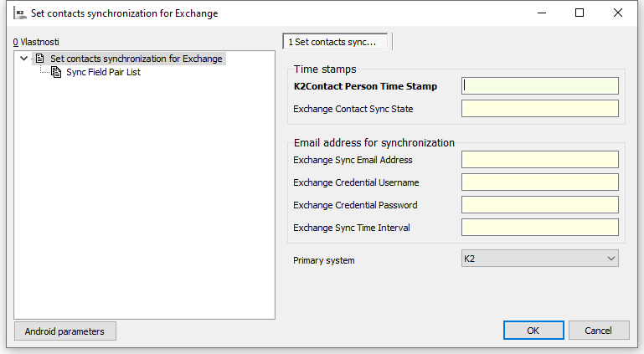Select the Exchange Credential Username input
The image size is (644, 354).
[x=539, y=182]
